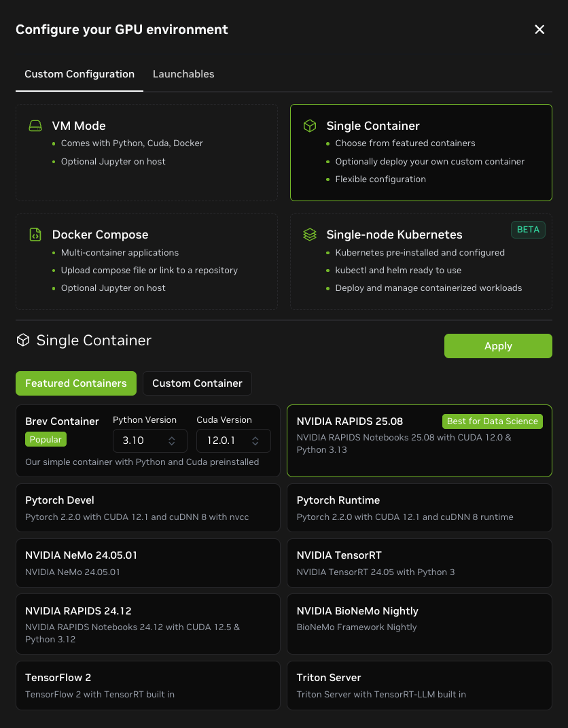
Task: Close the GPU environment dialog
Action: (x=539, y=29)
